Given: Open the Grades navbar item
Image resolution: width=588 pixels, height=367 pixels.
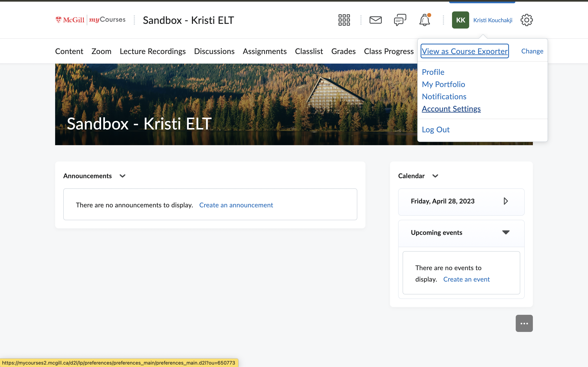Looking at the screenshot, I should click(343, 51).
